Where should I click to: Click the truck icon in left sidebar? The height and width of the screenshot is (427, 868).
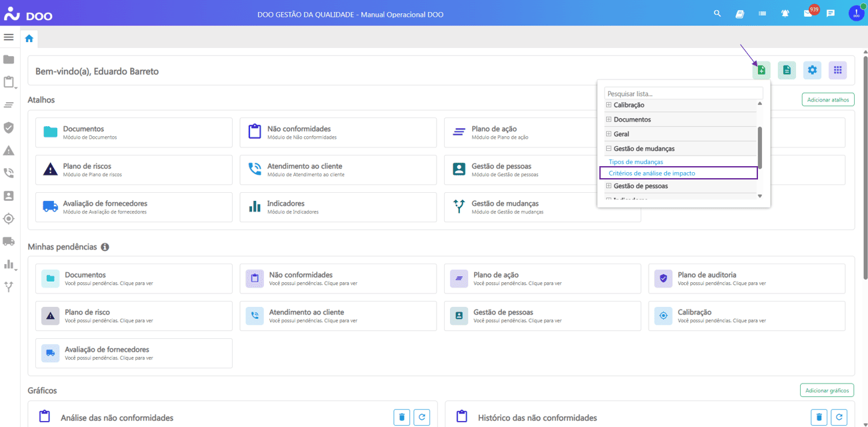[x=9, y=241]
